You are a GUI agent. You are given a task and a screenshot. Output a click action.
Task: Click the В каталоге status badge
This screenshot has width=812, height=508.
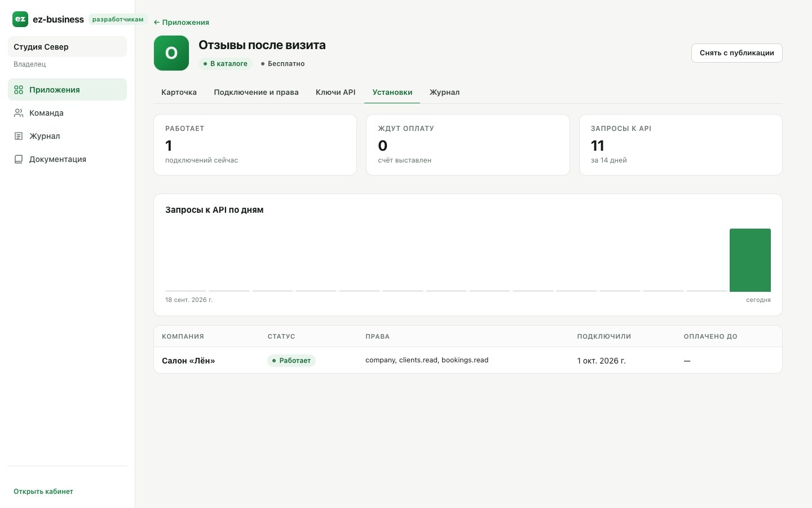tap(226, 64)
